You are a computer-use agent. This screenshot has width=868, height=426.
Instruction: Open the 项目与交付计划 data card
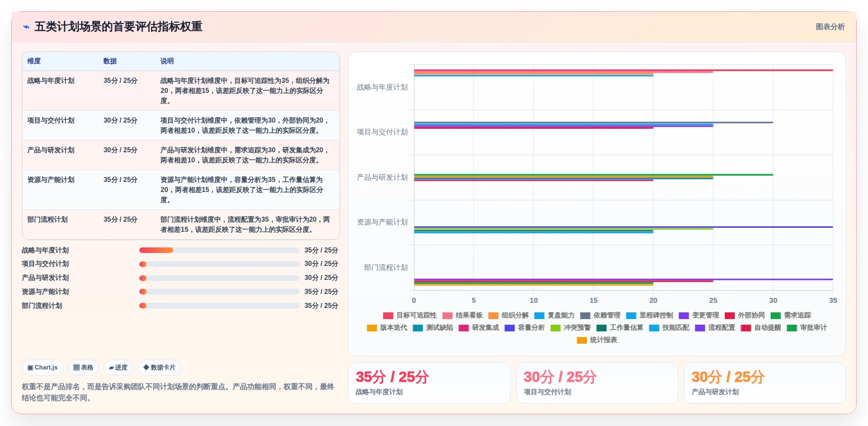(x=597, y=383)
